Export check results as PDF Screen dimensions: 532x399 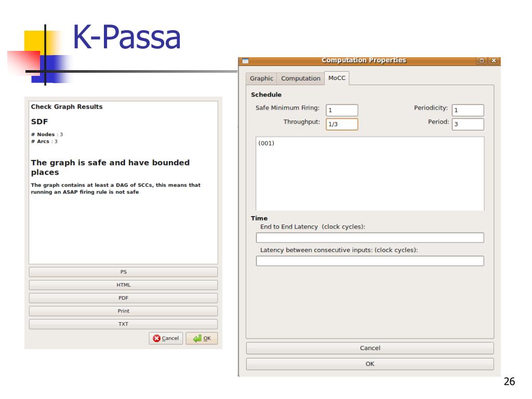(124, 298)
